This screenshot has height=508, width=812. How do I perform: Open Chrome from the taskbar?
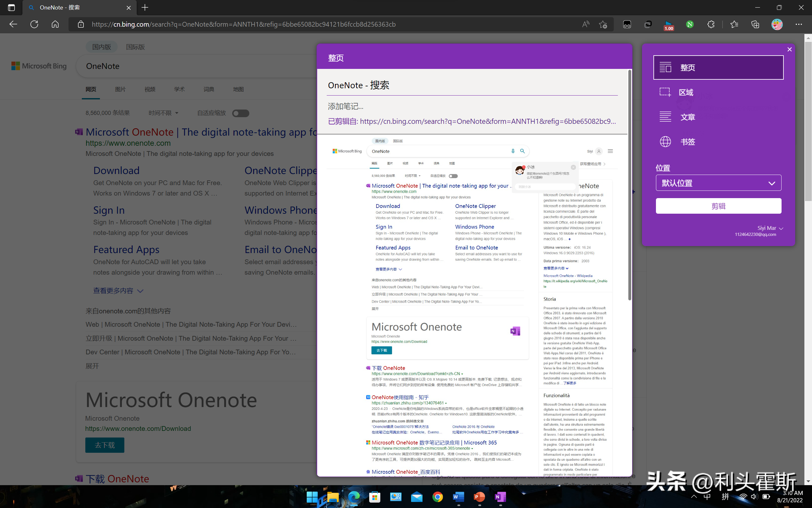pos(437,497)
